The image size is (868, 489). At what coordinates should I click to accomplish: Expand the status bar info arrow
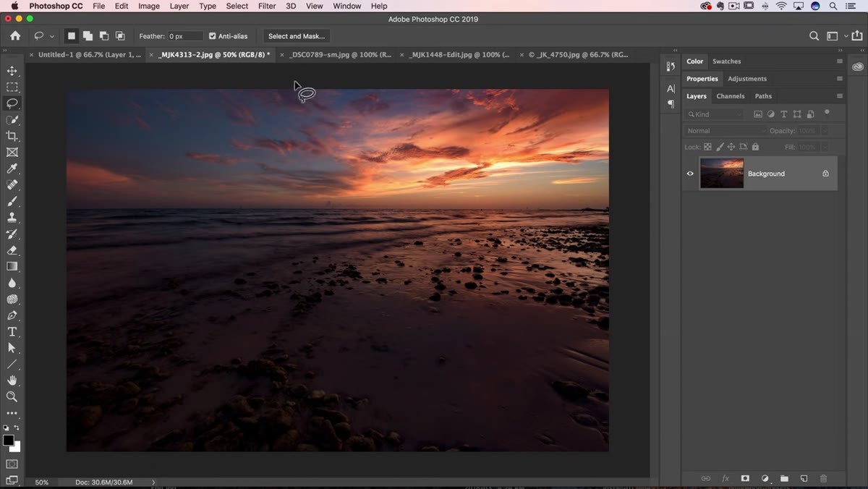click(153, 482)
